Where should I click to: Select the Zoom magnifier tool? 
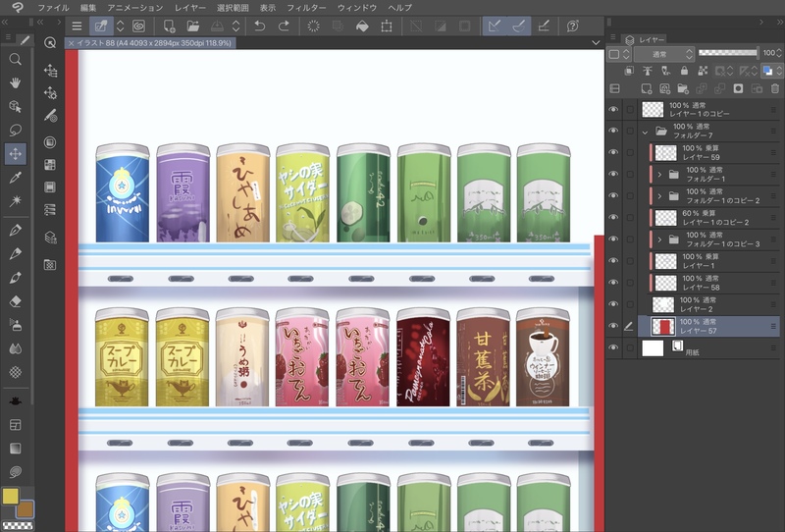pyautogui.click(x=16, y=59)
